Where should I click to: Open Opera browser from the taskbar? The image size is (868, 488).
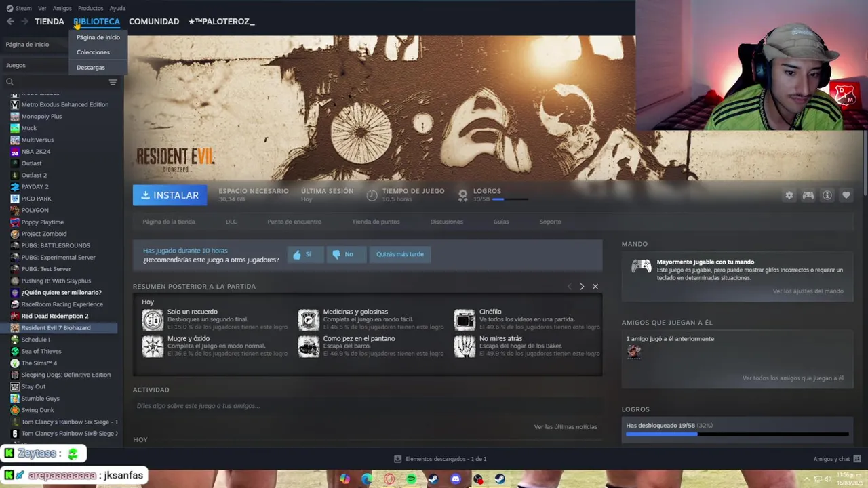(x=389, y=479)
